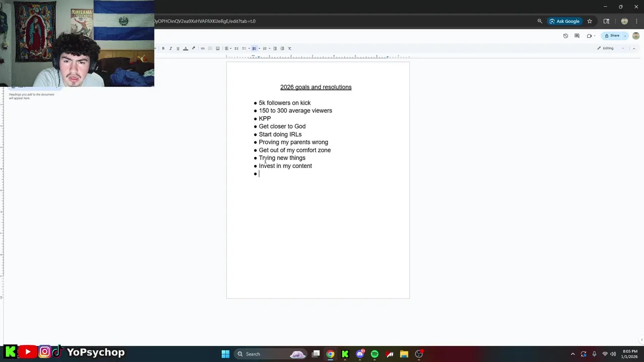The image size is (644, 362).
Task: Click the line 'Get closer to God'
Action: click(x=282, y=126)
